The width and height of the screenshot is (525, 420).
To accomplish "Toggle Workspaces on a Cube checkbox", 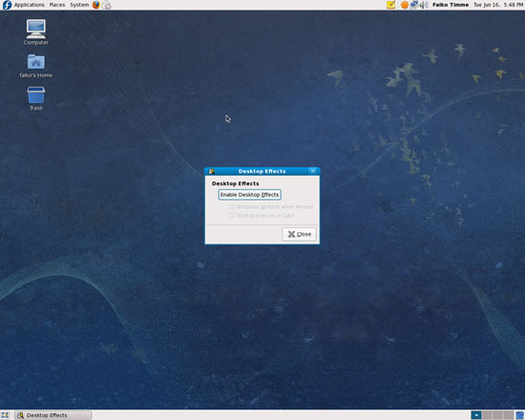I will 231,216.
